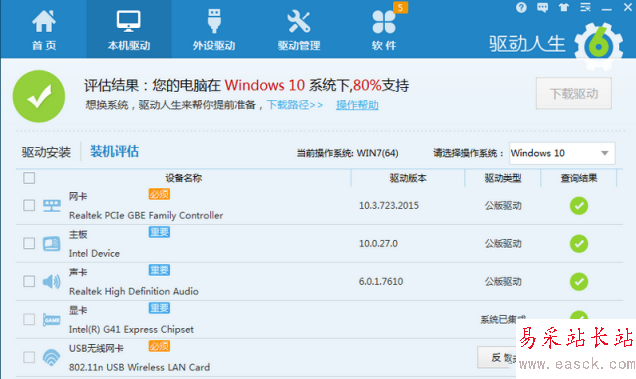Check the Intel G41 Express Chipset row
The height and width of the screenshot is (379, 636).
click(x=29, y=319)
